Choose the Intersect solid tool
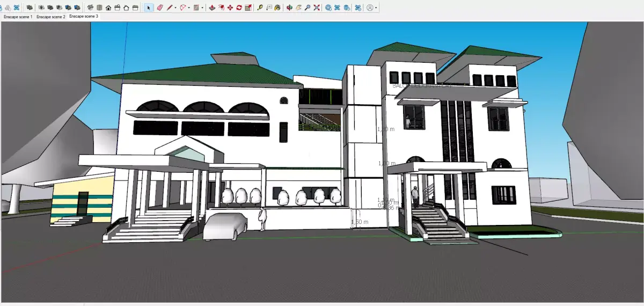Screen dimensions: 644x306 coord(41,8)
